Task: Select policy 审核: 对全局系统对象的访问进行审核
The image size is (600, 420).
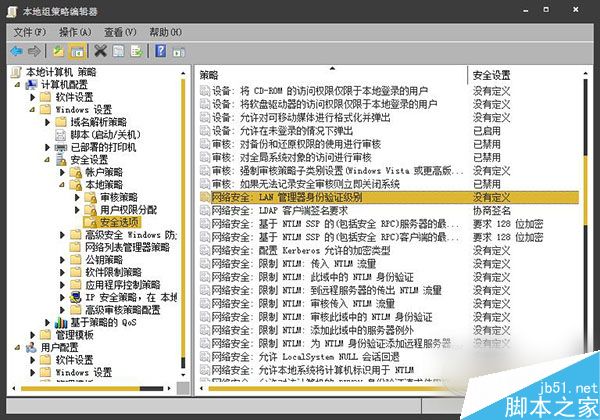Action: (x=292, y=158)
